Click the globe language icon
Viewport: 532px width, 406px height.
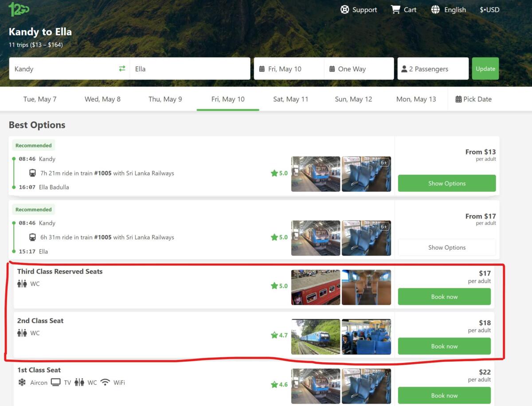[435, 10]
